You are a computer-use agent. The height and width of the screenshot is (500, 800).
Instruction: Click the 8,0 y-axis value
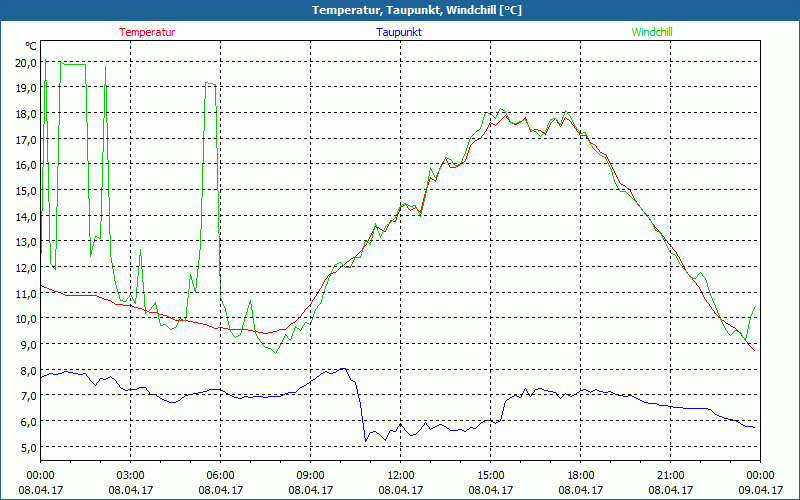pos(29,370)
